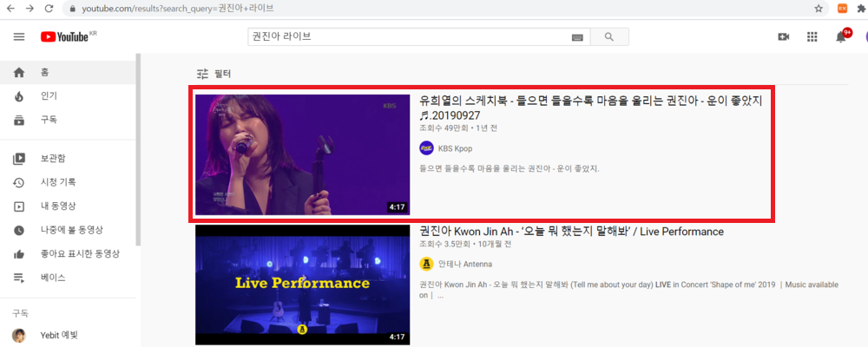
Task: Open the YouTube apps grid icon
Action: coord(812,37)
